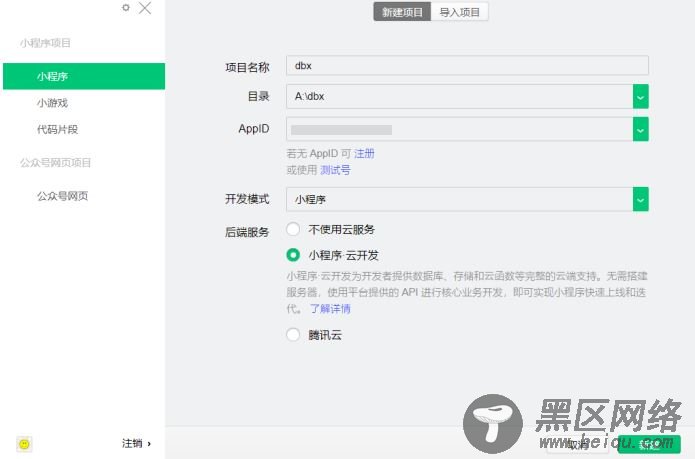695x459 pixels.
Task: Click 注销 to log out
Action: pyautogui.click(x=134, y=443)
